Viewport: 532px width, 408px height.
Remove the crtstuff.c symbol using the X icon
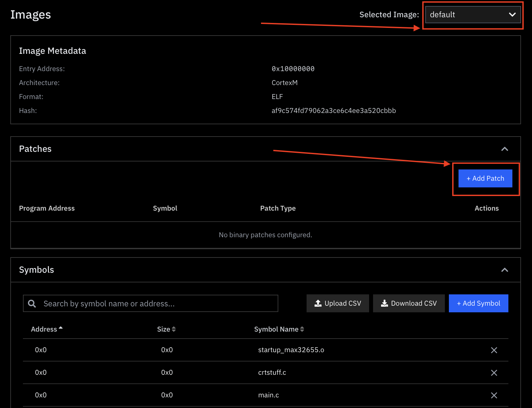tap(494, 372)
